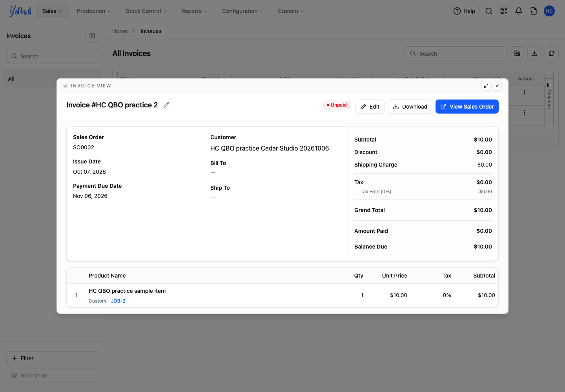Screen dimensions: 565x392
Task: Close the Invoice View dialog
Action: pos(497,86)
